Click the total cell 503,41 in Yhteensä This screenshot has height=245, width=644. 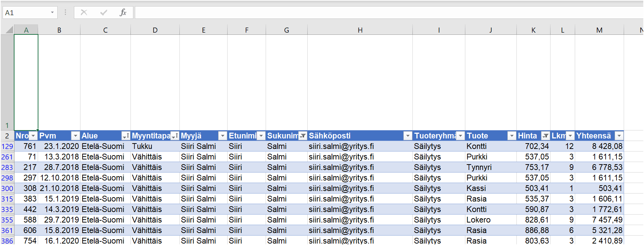click(599, 188)
